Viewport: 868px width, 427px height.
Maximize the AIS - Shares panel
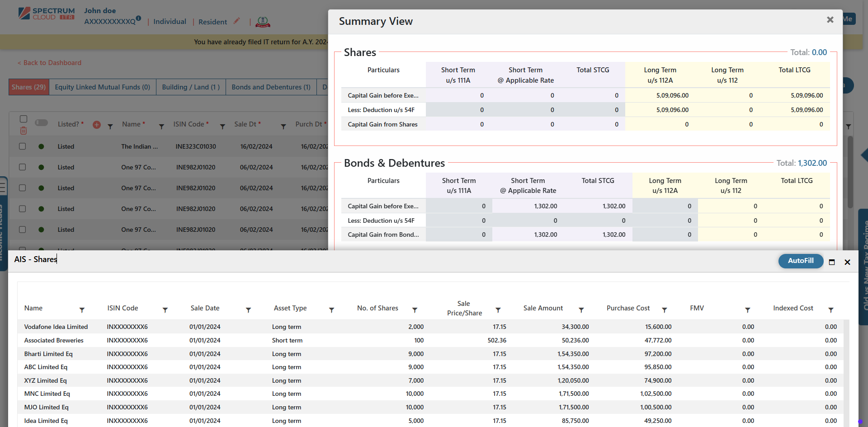(831, 262)
